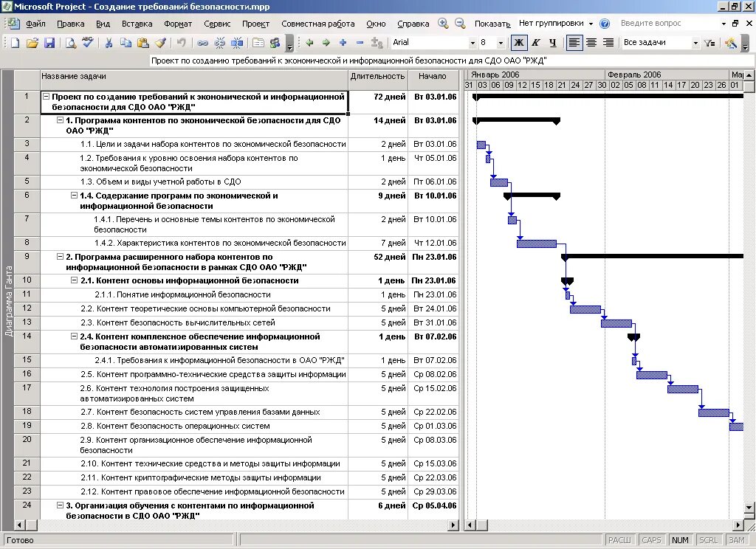Open the Формат menu
756x549 pixels.
(x=178, y=24)
